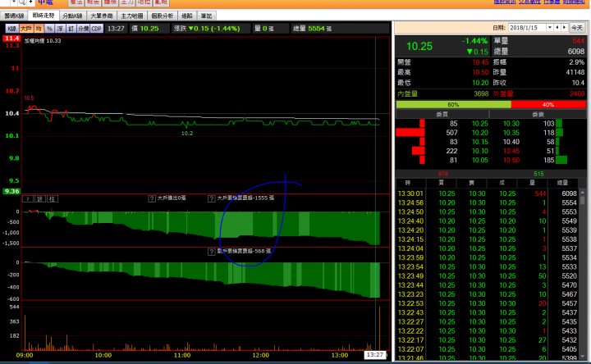Toggle the 分價 price distribution button

point(83,29)
